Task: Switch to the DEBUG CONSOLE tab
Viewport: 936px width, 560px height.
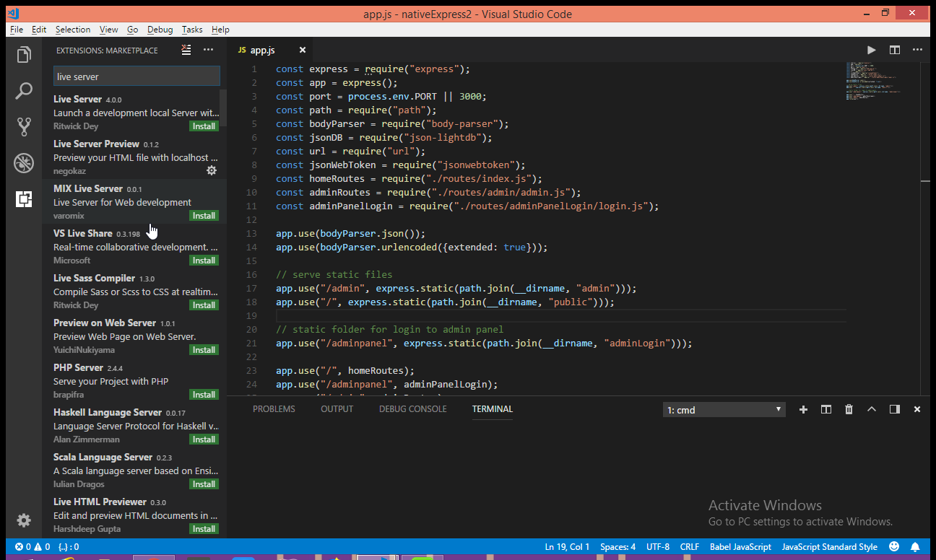Action: click(413, 409)
